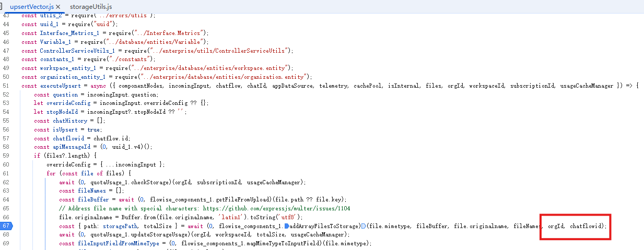The image size is (644, 250).
Task: Click the chatflowid argument on line 67
Action: [x=586, y=226]
